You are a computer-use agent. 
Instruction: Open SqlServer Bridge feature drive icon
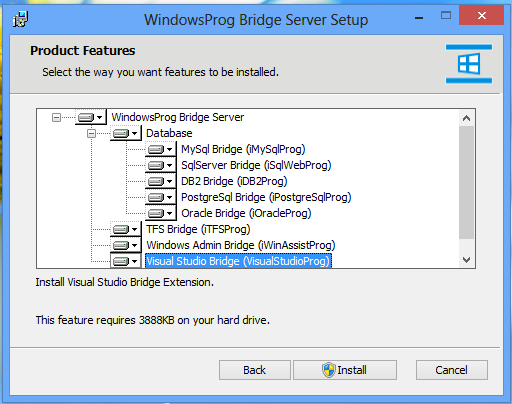[x=160, y=165]
